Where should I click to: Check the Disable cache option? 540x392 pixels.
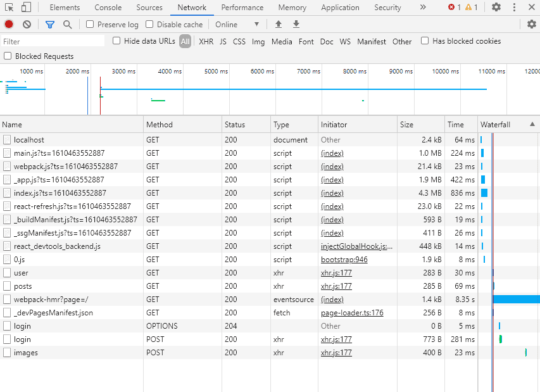tap(149, 25)
